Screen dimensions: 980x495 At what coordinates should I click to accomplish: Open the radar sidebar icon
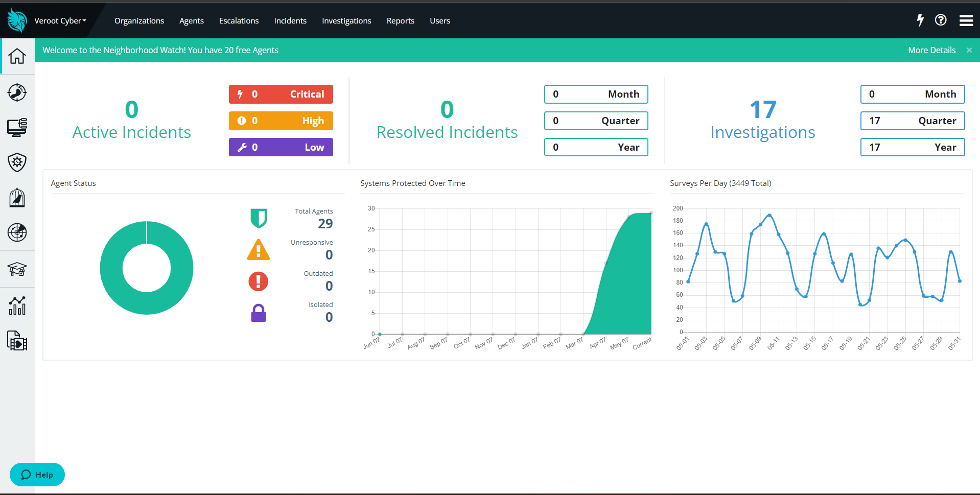point(17,232)
